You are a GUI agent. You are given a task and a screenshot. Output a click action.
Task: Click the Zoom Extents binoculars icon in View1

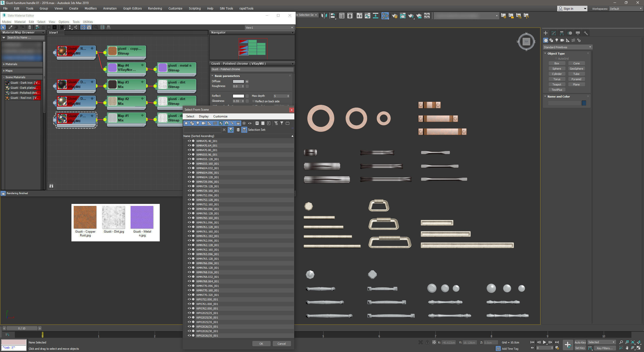pos(51,186)
